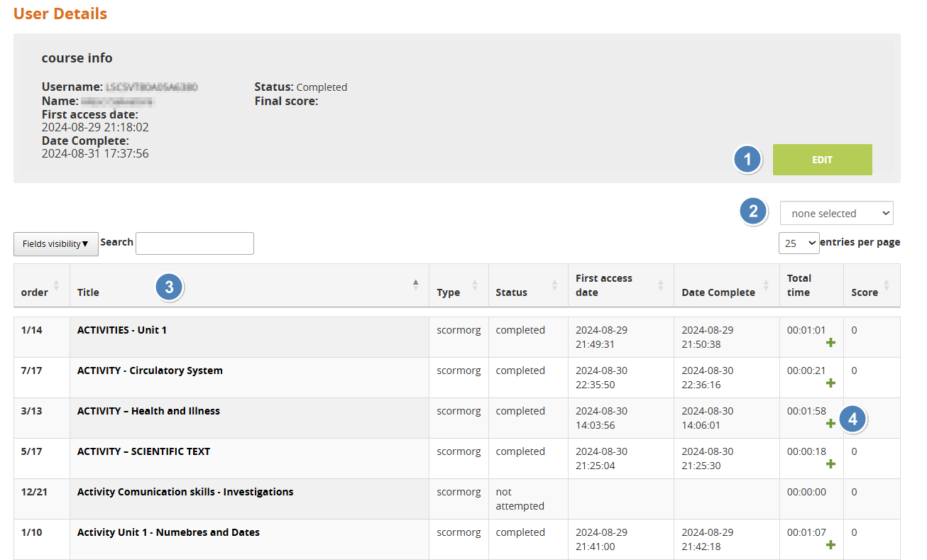Screen dimensions: 927x560
Task: Expand time details for ACTIVITY - Circulatory System
Action: pyautogui.click(x=830, y=383)
